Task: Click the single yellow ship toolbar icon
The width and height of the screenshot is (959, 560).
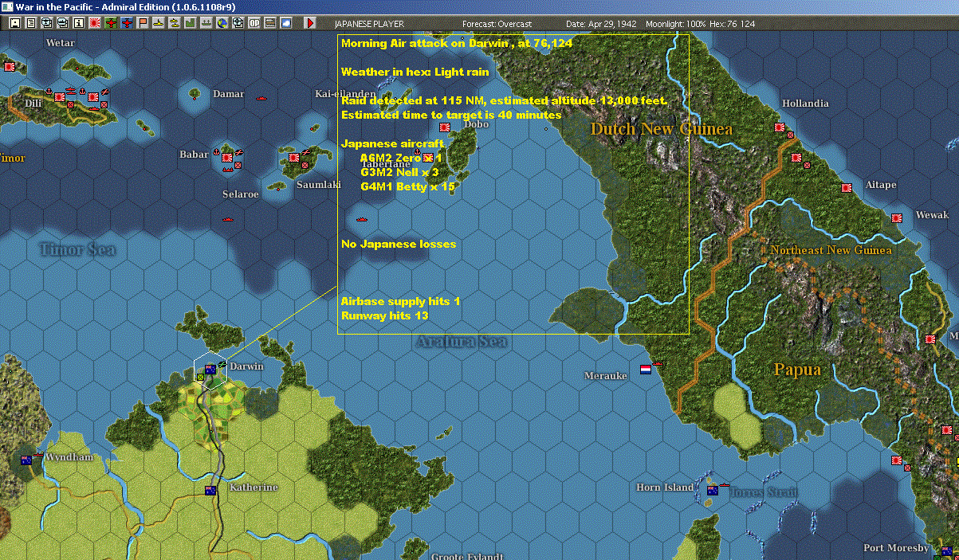Action: pyautogui.click(x=159, y=23)
